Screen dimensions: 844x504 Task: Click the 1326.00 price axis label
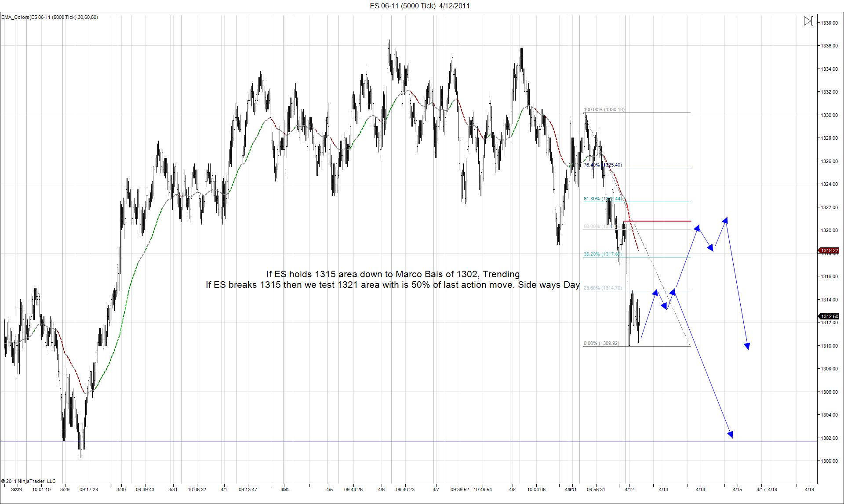[829, 161]
